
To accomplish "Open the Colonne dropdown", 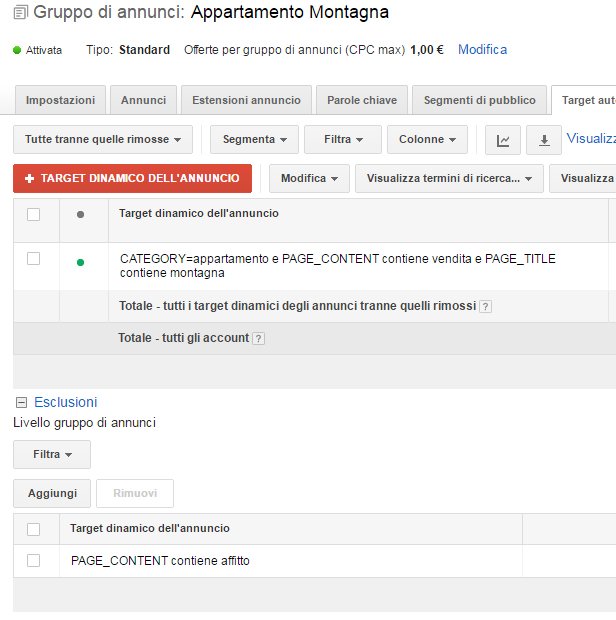I will (x=427, y=140).
